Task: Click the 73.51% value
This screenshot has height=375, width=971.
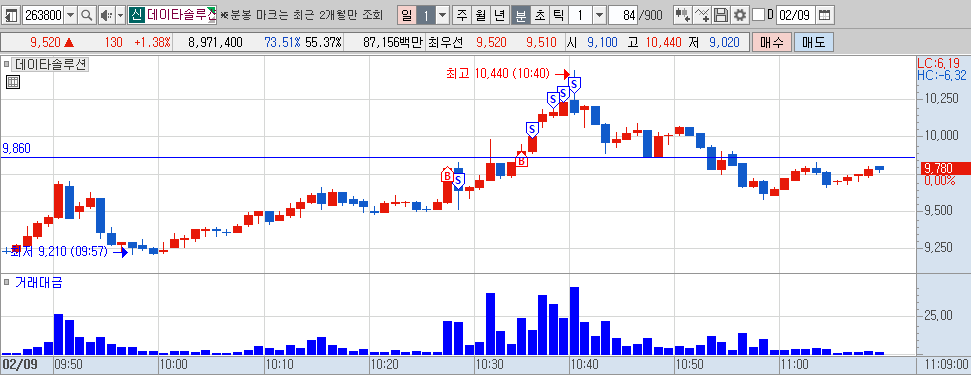Action: point(282,42)
